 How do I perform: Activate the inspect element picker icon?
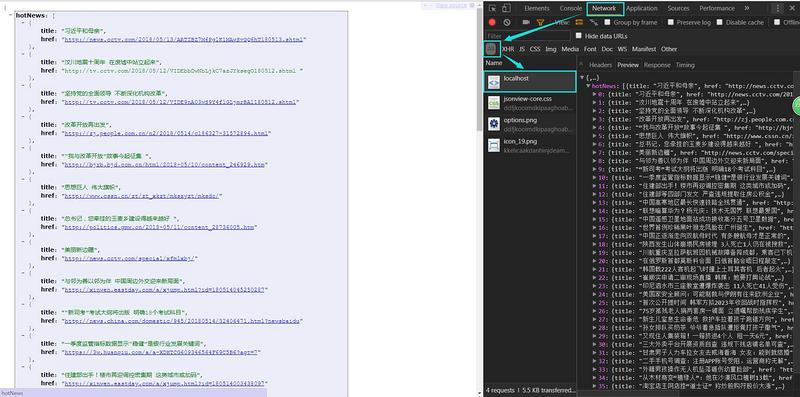coord(492,8)
